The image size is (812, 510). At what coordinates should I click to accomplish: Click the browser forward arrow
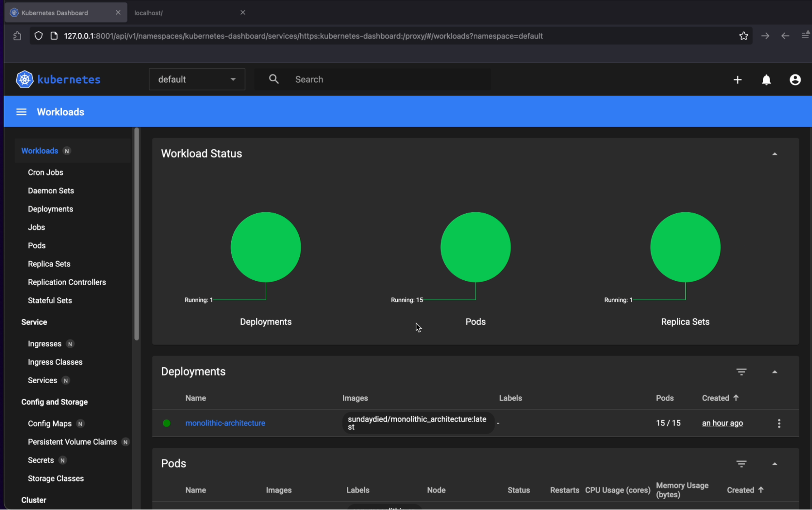[765, 36]
